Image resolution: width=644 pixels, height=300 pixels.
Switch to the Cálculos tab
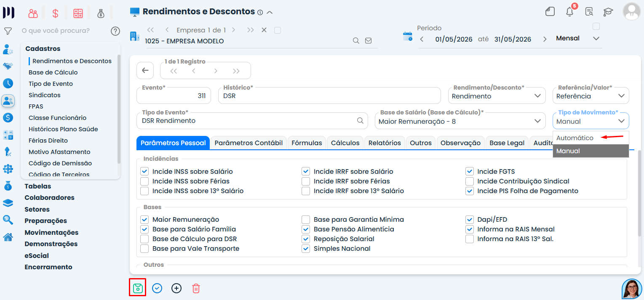pyautogui.click(x=345, y=143)
